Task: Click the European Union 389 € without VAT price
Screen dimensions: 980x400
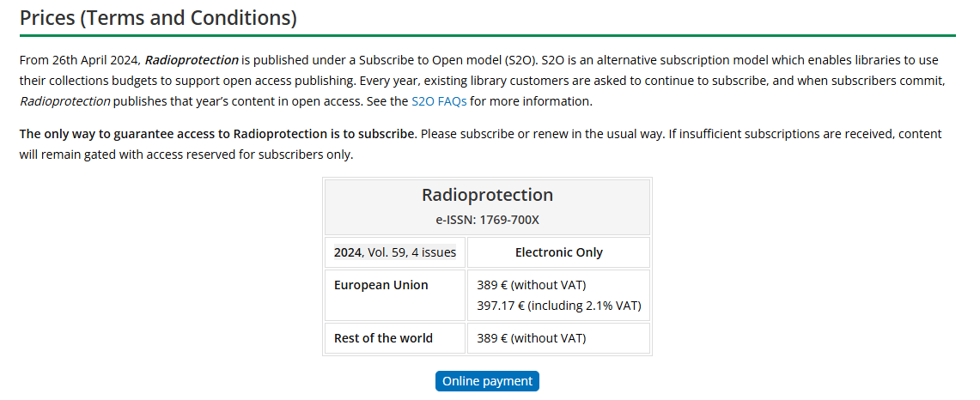Action: coord(532,285)
